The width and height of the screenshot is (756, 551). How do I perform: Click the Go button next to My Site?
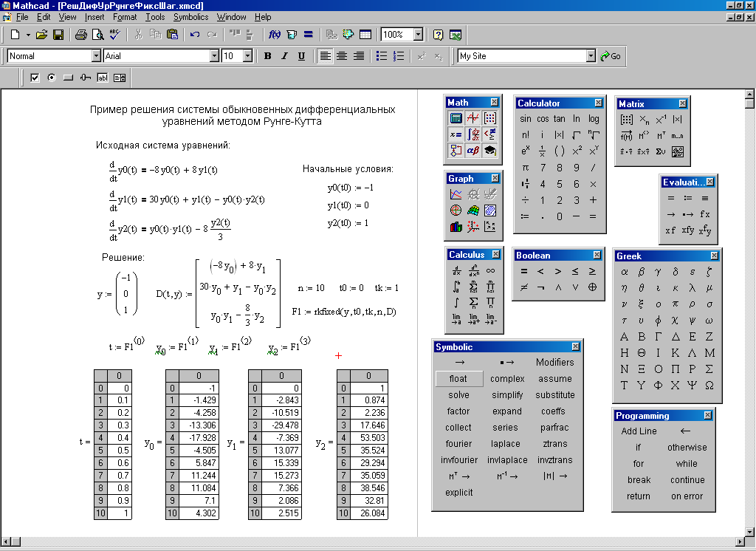611,56
